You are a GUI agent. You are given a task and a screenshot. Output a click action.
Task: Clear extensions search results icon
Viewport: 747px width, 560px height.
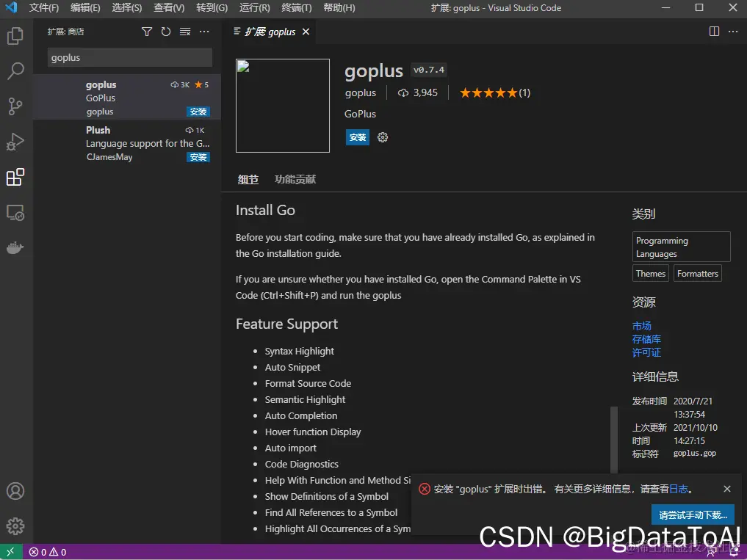pos(185,32)
